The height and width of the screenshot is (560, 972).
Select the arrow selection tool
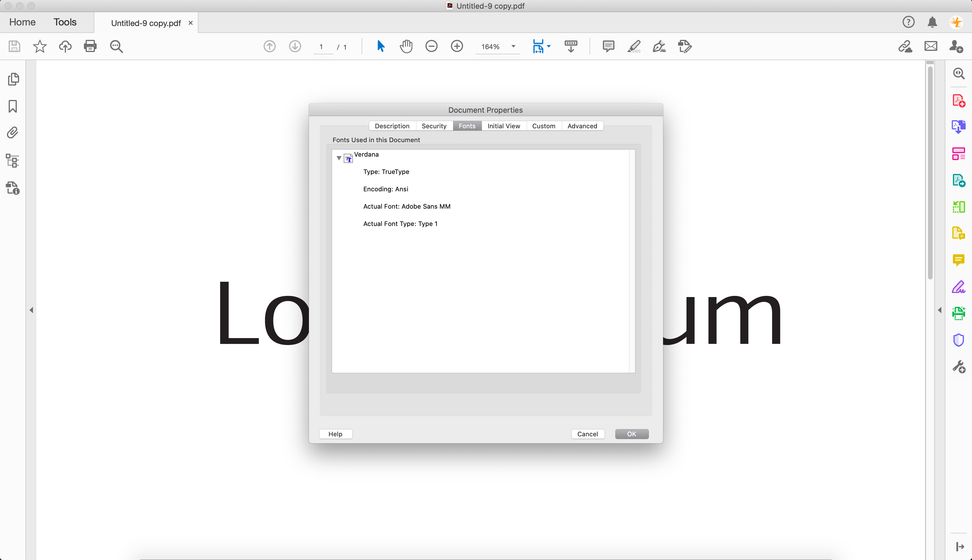click(x=380, y=46)
